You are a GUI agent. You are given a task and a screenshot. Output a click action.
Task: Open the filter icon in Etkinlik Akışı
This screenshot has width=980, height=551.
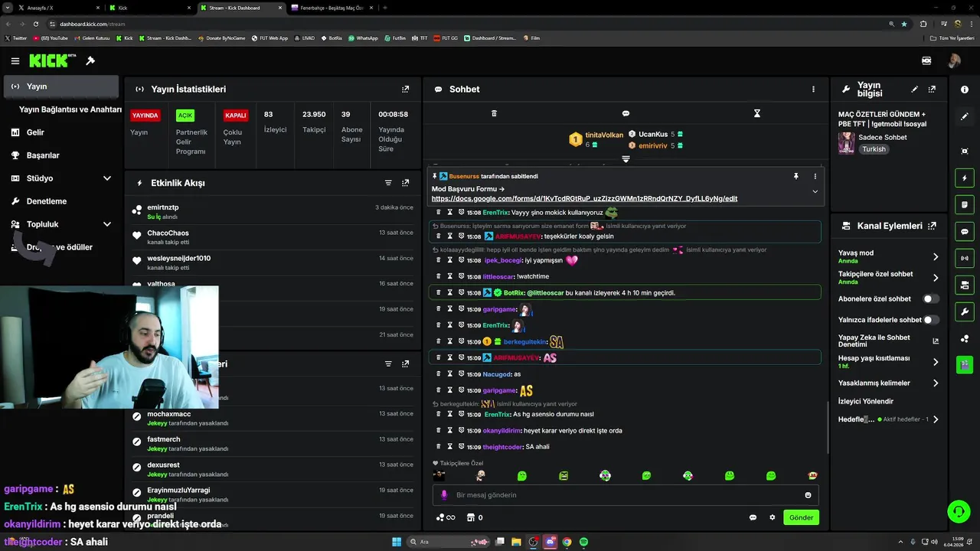388,183
